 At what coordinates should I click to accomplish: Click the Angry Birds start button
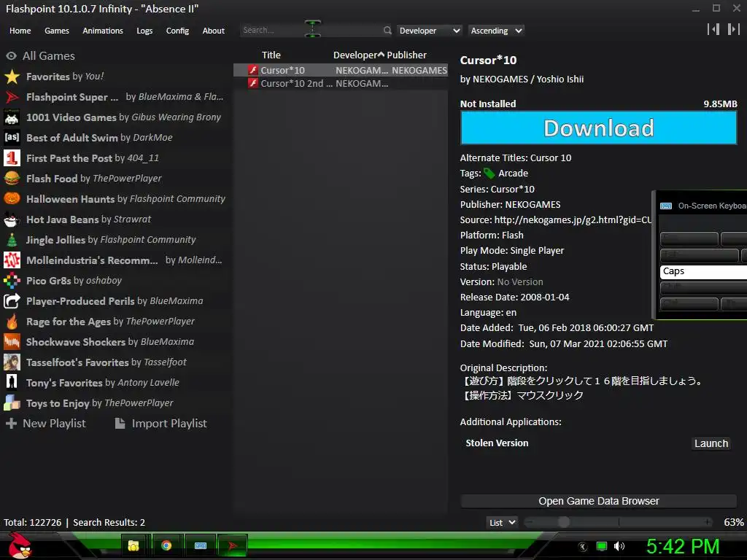[x=20, y=545]
